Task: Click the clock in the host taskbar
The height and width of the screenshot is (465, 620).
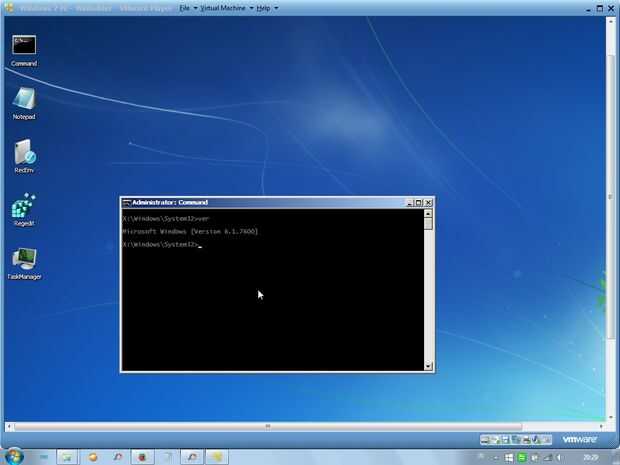Action: point(591,458)
